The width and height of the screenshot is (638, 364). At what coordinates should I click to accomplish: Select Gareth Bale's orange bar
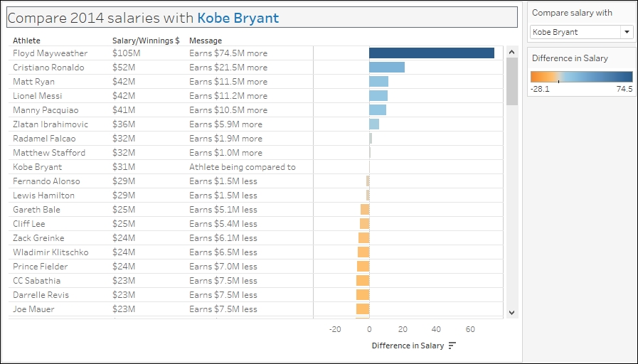[x=365, y=210]
